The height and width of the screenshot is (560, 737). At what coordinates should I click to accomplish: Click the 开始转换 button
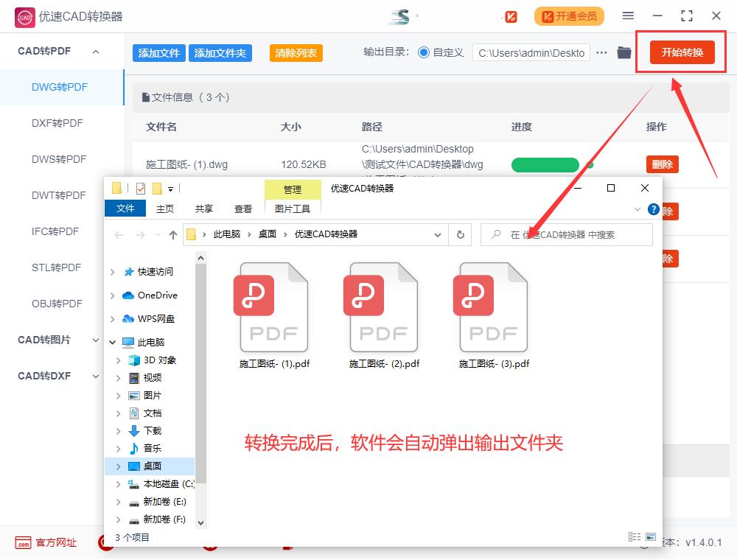[x=681, y=52]
